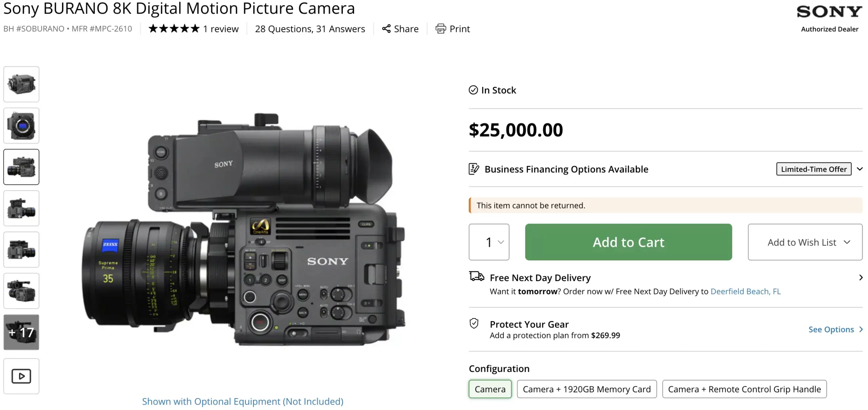Viewport: 868px width, 410px height.
Task: Expand Free Next Day Delivery details
Action: (861, 278)
